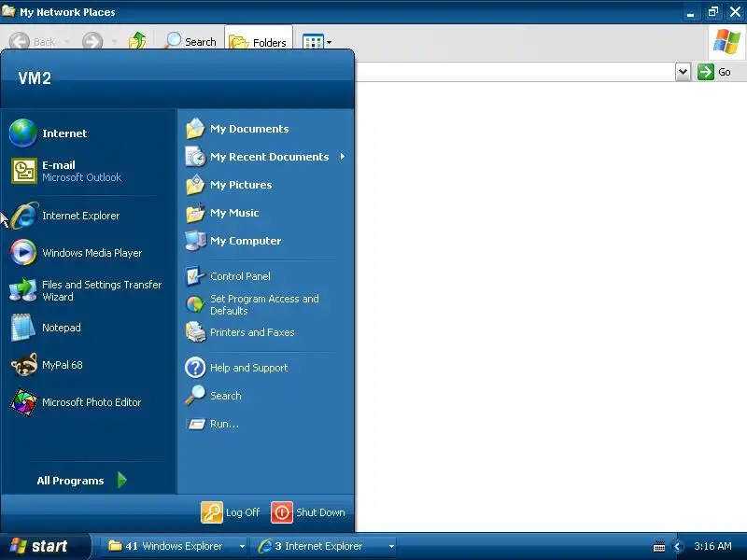Image resolution: width=747 pixels, height=560 pixels.
Task: Restore down the My Network Places window
Action: [x=713, y=12]
